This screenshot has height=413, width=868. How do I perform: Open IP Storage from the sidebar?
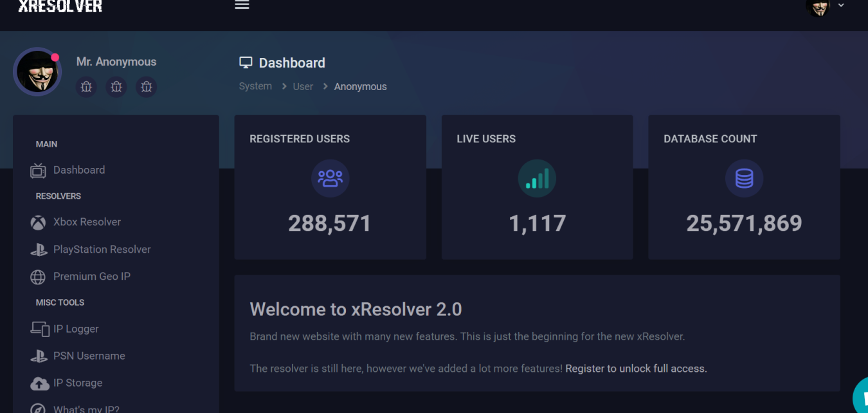pyautogui.click(x=77, y=383)
